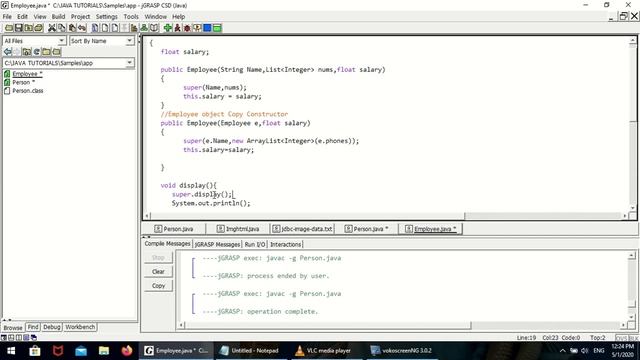Refresh the file browser listing
The width and height of the screenshot is (640, 360).
click(x=37, y=52)
